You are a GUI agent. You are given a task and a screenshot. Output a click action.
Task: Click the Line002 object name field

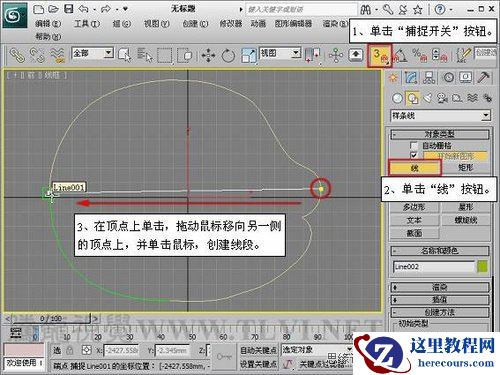[433, 267]
